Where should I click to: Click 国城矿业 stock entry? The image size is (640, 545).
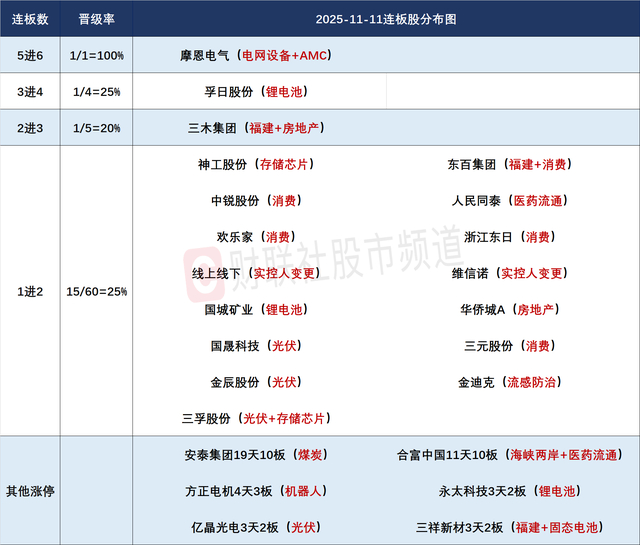256,310
